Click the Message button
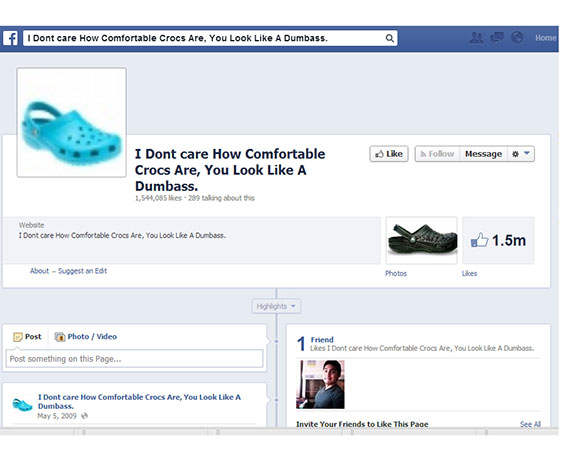This screenshot has height=470, width=580. pos(483,154)
